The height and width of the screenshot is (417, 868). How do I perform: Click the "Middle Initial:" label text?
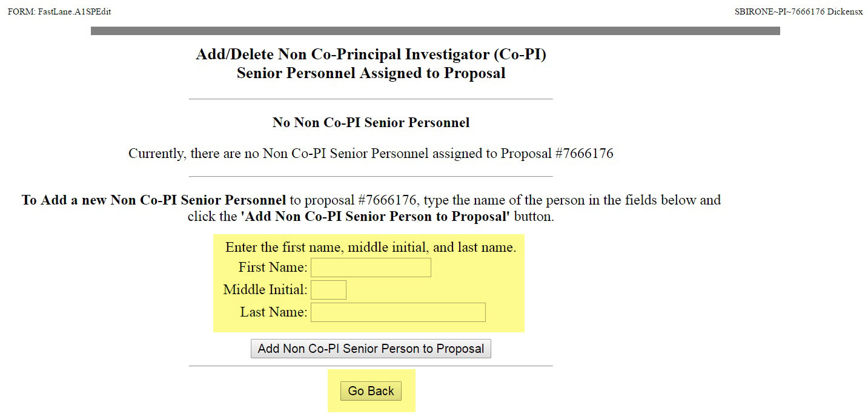265,290
